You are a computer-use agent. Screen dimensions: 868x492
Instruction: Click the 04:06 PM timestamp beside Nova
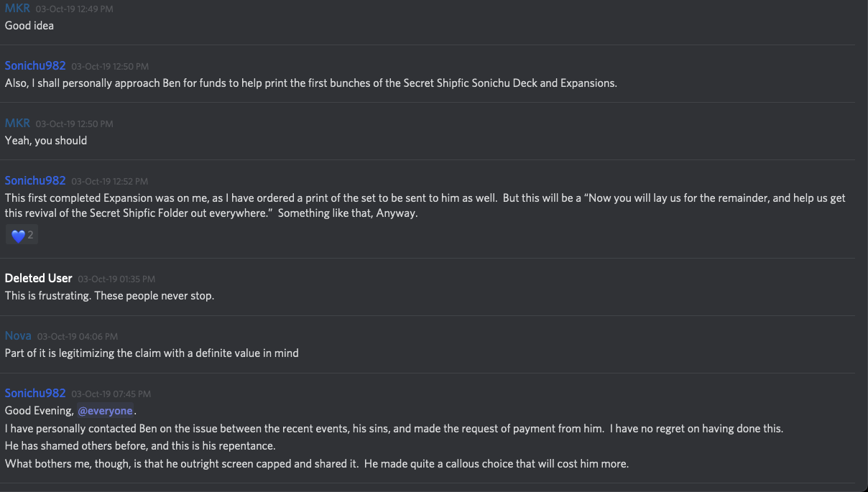coord(77,336)
